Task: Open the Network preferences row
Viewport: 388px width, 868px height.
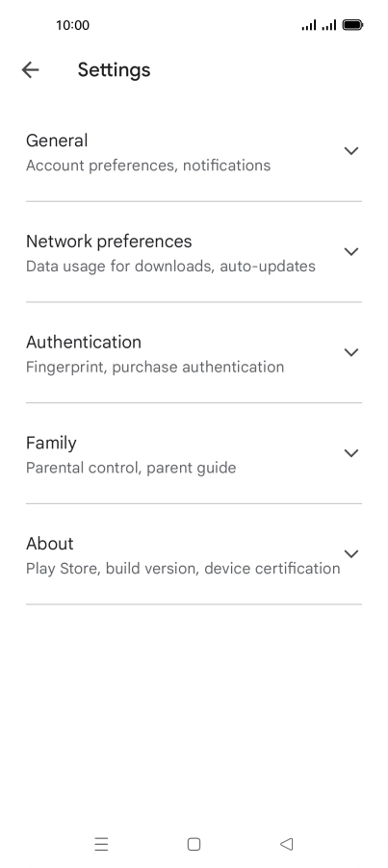Action: [x=194, y=252]
